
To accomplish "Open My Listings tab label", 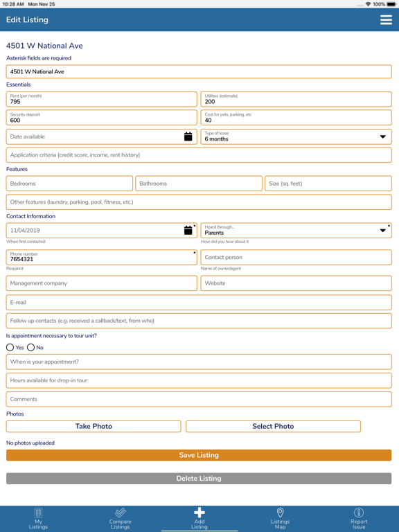I will point(38,524).
